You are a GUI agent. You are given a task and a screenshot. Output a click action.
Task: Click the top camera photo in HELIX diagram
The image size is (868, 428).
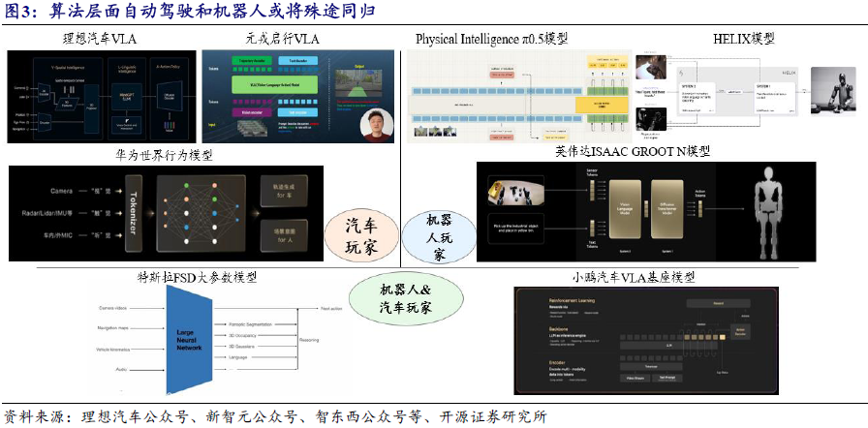[x=650, y=67]
